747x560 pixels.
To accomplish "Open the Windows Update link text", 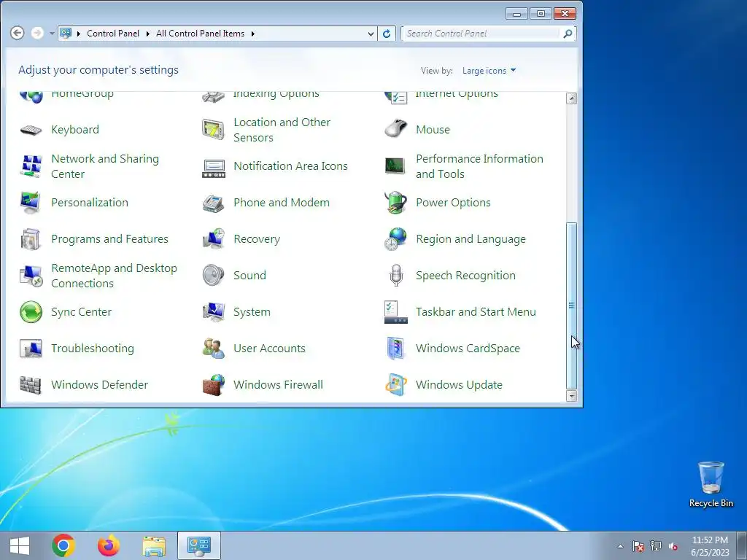I will pyautogui.click(x=459, y=385).
